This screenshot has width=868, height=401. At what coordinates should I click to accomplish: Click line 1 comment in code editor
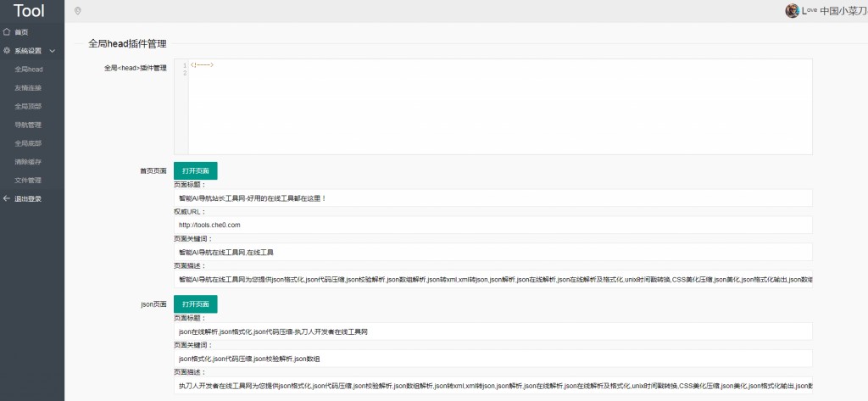202,65
